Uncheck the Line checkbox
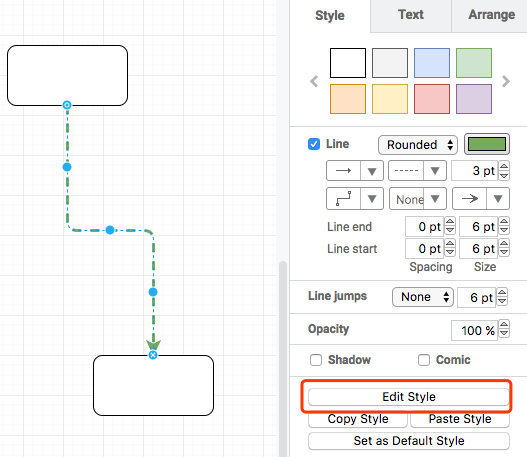This screenshot has height=457, width=527. pyautogui.click(x=314, y=144)
